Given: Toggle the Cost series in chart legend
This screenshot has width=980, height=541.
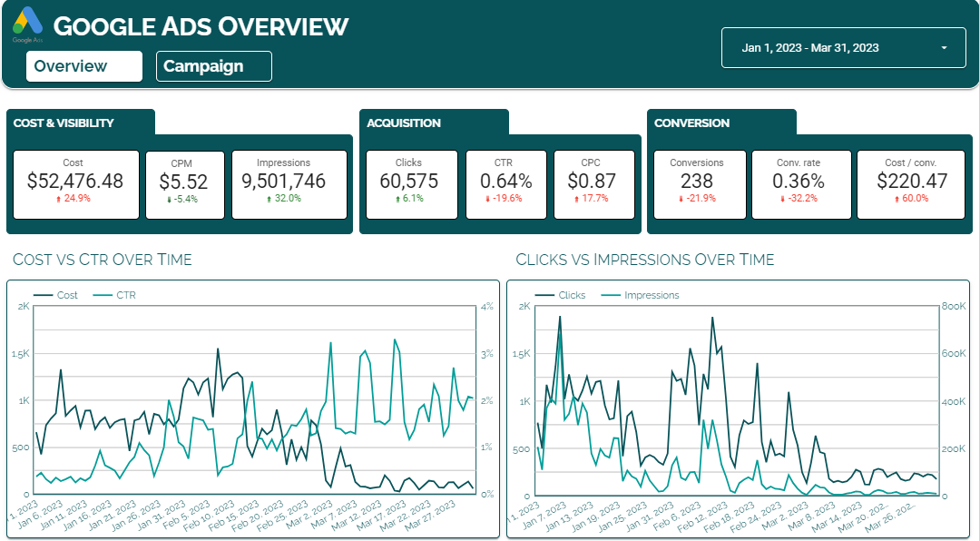Looking at the screenshot, I should coord(55,295).
